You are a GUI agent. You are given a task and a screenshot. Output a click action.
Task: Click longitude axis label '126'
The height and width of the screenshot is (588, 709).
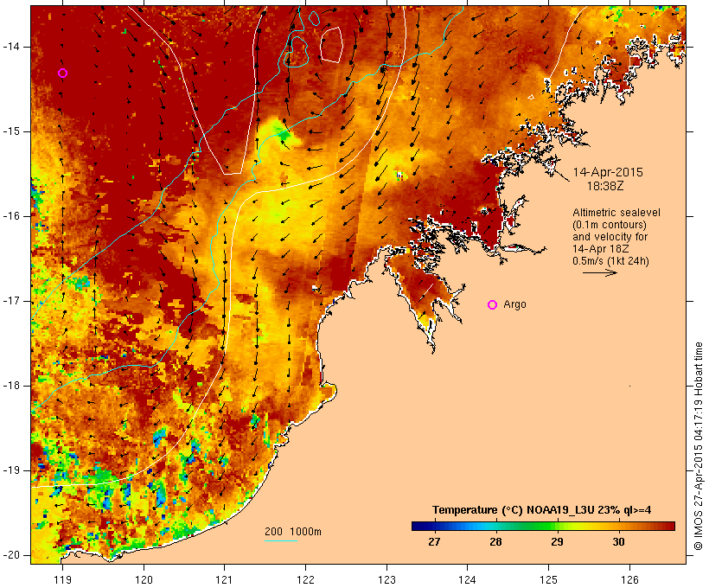[629, 579]
